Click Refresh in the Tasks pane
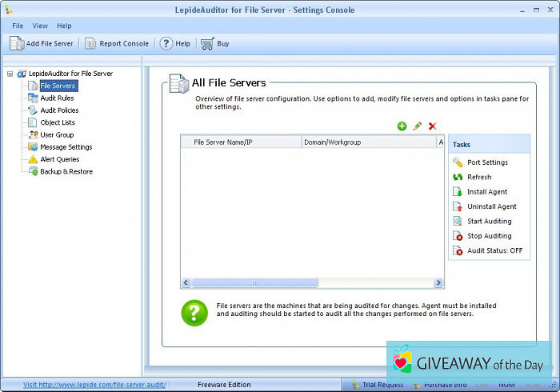Image resolution: width=560 pixels, height=392 pixels. pyautogui.click(x=478, y=178)
